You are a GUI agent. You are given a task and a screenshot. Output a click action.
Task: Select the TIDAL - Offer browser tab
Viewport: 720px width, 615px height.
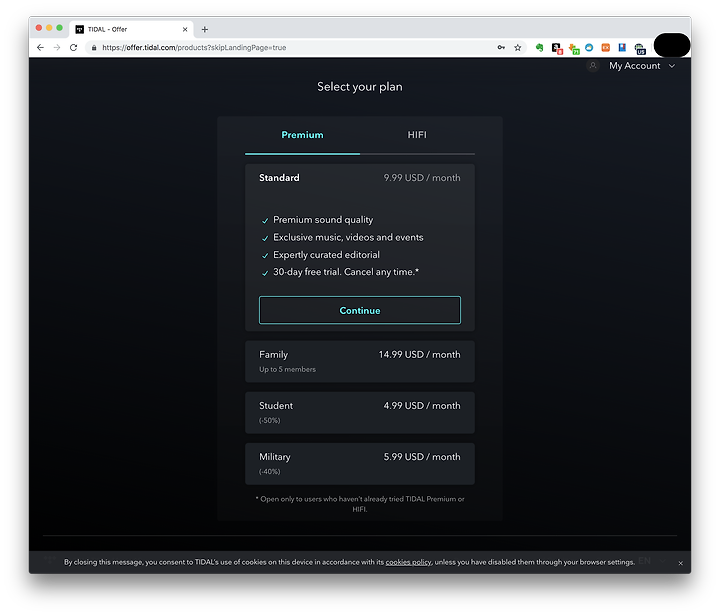click(131, 29)
